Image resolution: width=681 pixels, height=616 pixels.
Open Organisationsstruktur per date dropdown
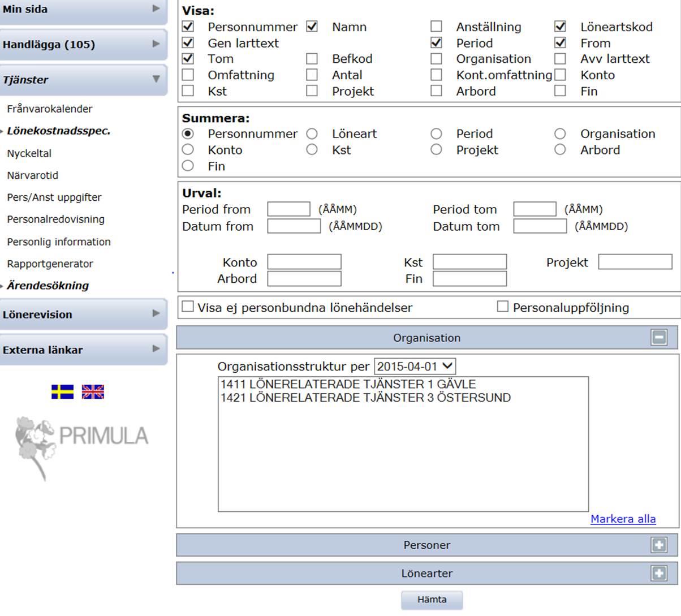point(415,366)
